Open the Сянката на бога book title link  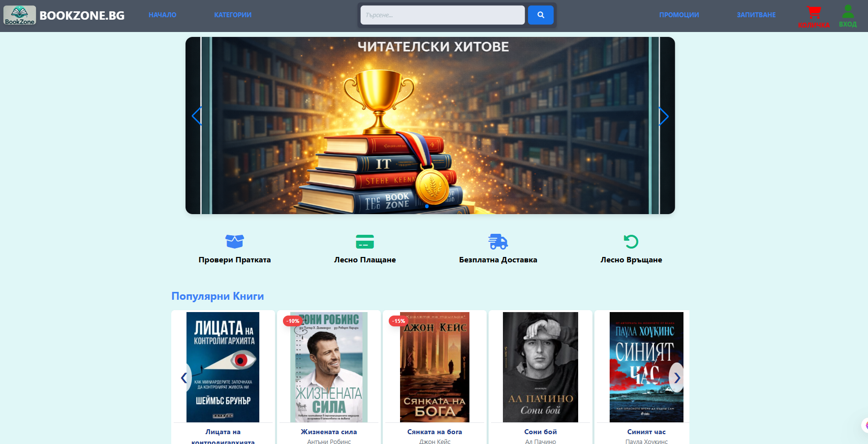point(434,432)
